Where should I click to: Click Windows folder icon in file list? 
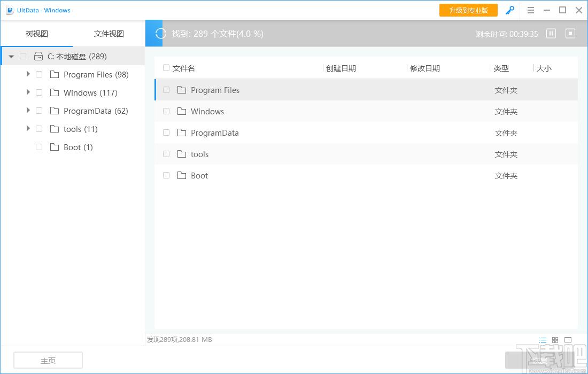click(182, 111)
